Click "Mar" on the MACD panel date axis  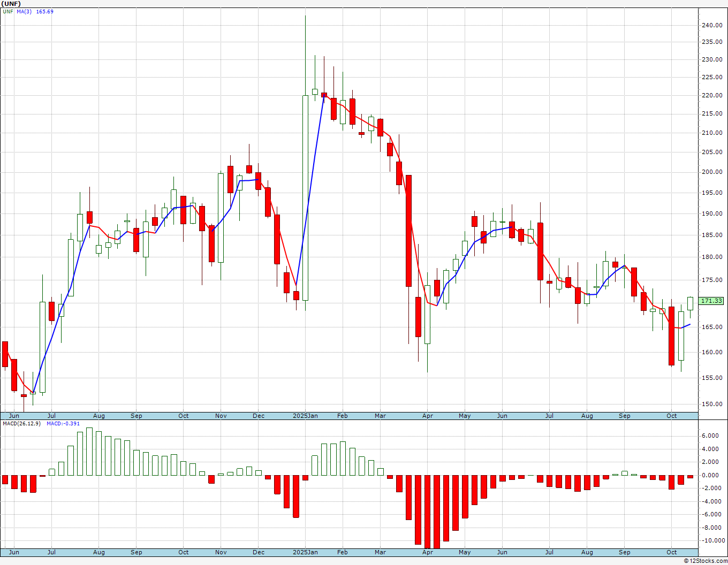click(x=380, y=552)
